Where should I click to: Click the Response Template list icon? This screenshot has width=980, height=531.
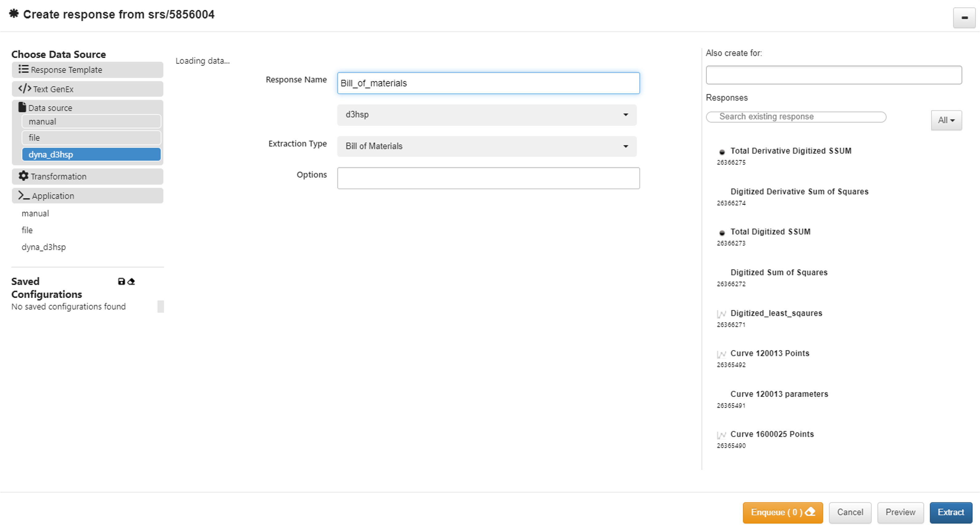click(23, 69)
